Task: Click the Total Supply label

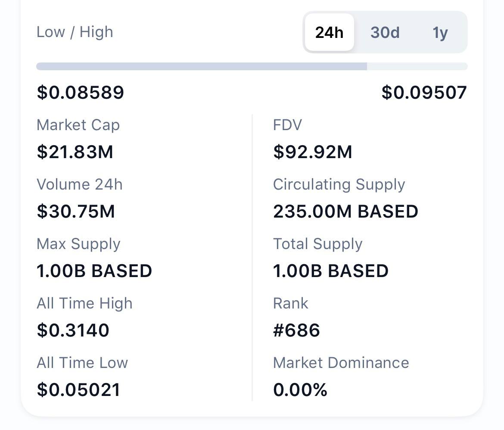Action: click(x=317, y=244)
